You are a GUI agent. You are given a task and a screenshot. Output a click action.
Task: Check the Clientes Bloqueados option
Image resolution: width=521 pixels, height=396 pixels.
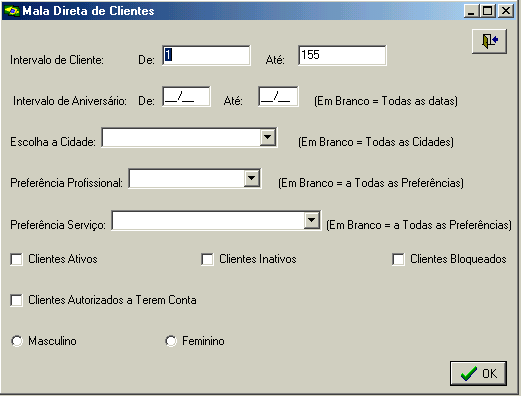398,259
